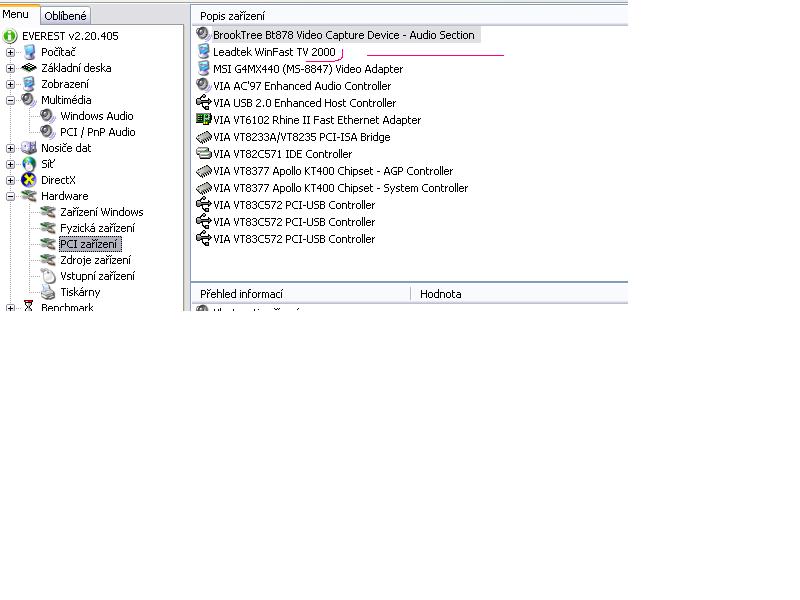
Task: Click the VT6102 Ethernet network card icon
Action: pos(204,119)
